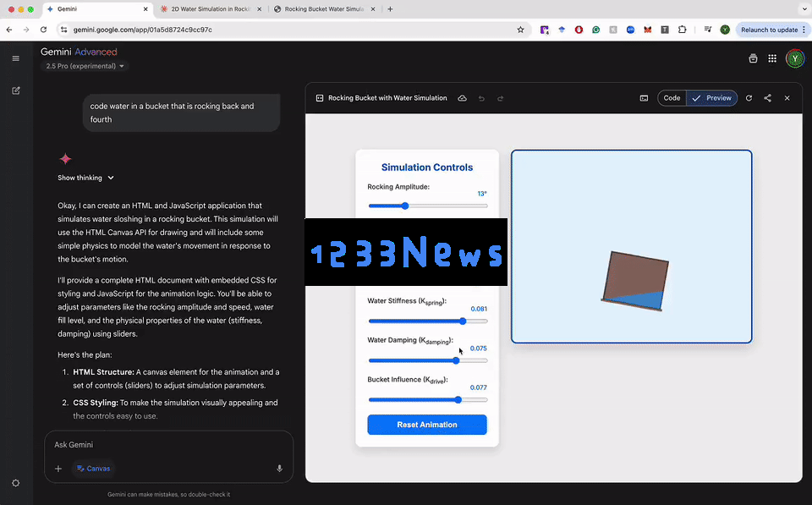812x505 pixels.
Task: Go forward in the browser
Action: (26, 30)
